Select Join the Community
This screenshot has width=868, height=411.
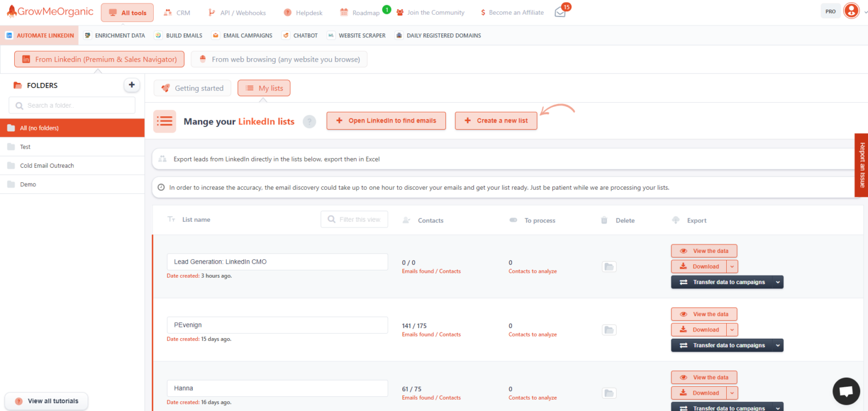click(x=431, y=12)
